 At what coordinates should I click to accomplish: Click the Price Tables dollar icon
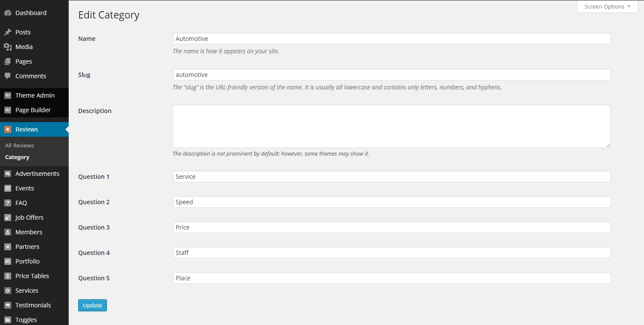coord(8,276)
